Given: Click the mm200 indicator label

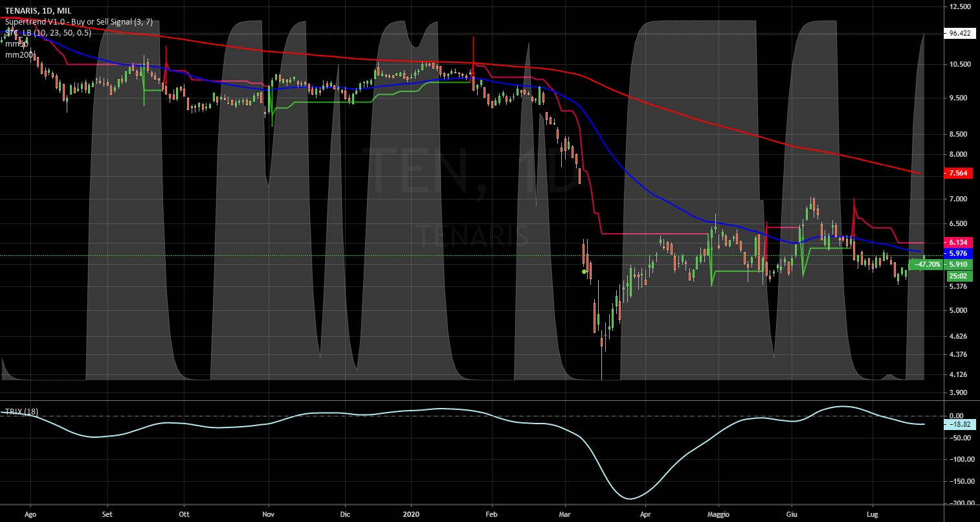Looking at the screenshot, I should click(19, 55).
